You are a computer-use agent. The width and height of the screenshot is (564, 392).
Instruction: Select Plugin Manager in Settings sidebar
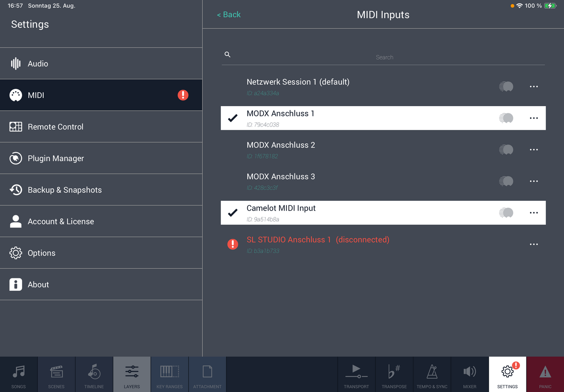[101, 158]
